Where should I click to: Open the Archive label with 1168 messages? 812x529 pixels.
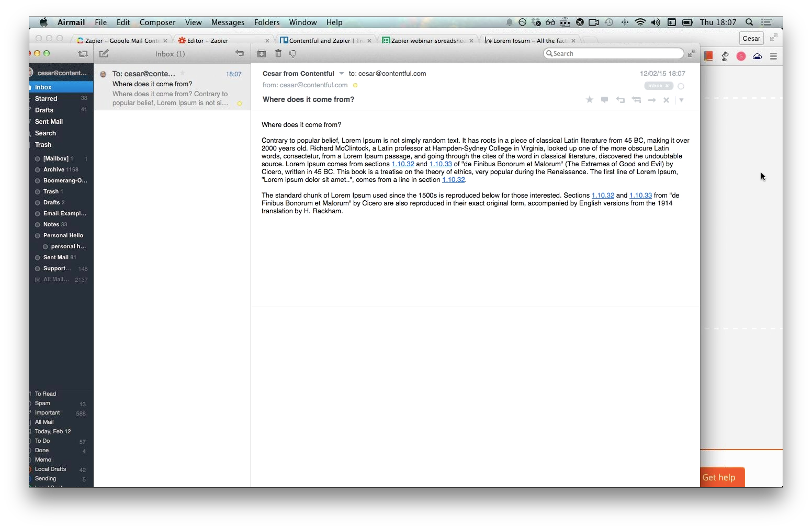pos(61,169)
